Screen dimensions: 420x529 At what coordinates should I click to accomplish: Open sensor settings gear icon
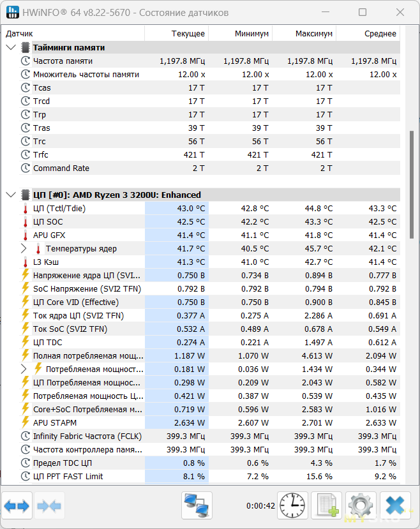361,505
